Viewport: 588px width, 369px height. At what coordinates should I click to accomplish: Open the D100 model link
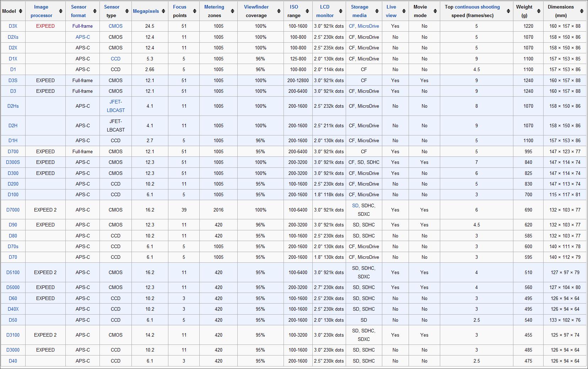(x=13, y=194)
